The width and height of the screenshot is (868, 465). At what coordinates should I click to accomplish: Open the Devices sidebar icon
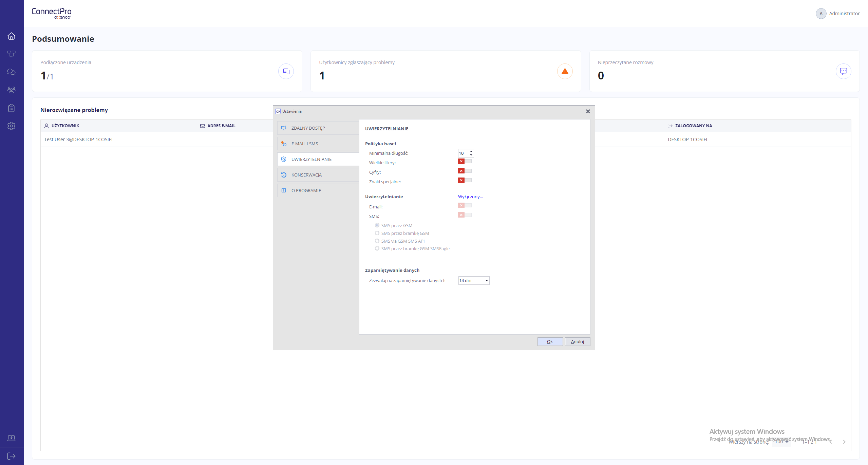coord(12,54)
